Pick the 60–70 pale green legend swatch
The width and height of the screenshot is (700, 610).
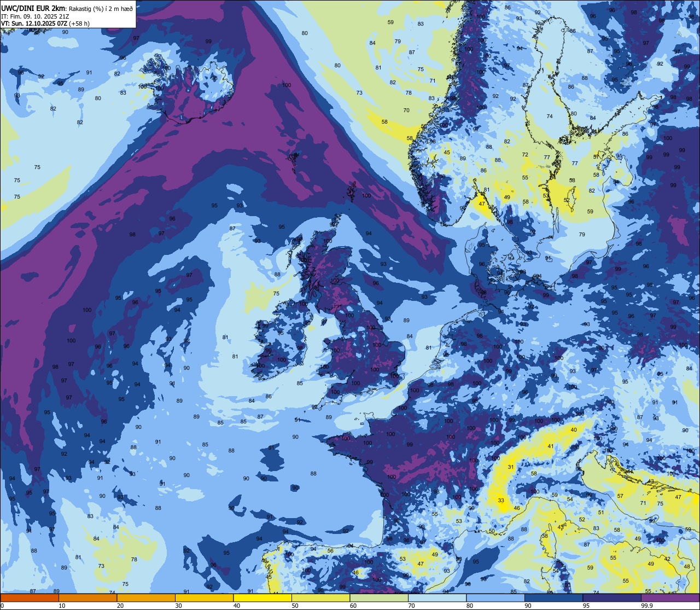(x=379, y=598)
